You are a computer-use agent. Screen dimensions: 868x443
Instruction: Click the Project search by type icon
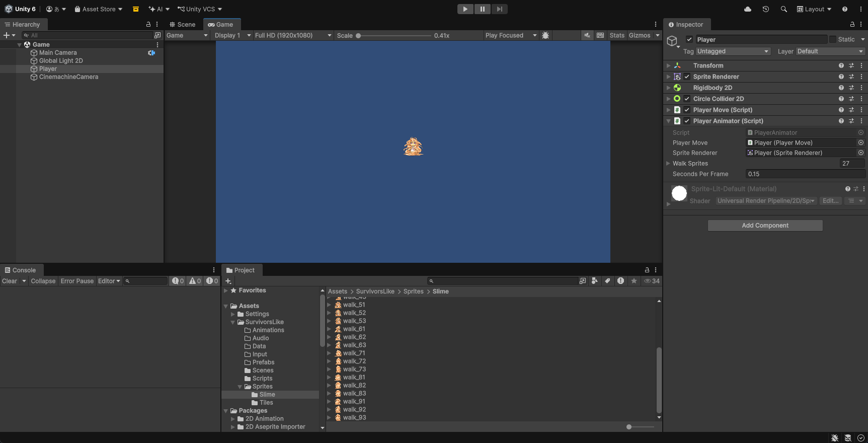(595, 281)
